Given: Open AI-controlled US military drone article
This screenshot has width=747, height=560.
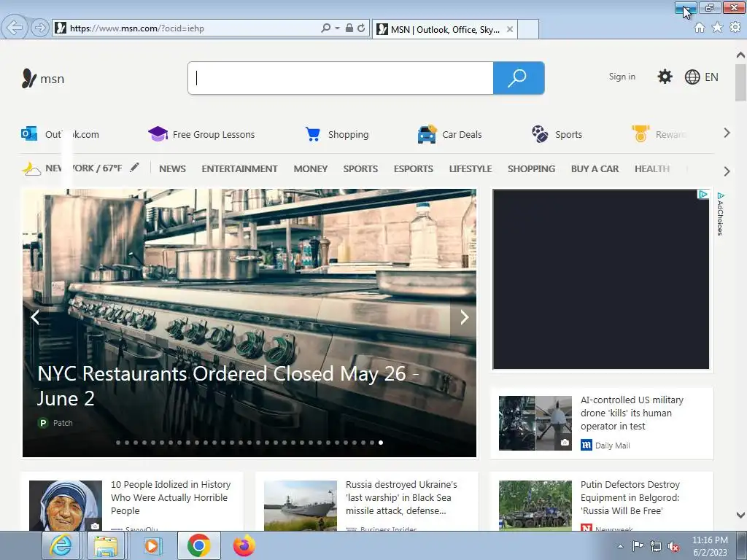Looking at the screenshot, I should (x=632, y=413).
